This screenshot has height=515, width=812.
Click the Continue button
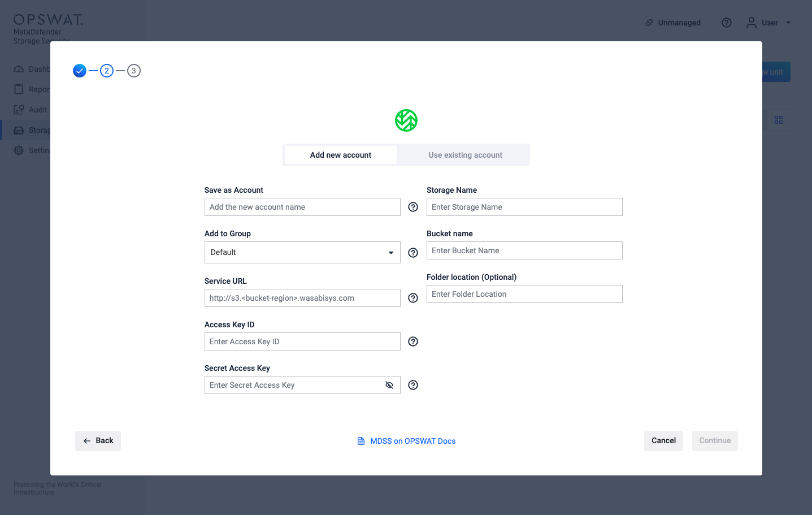[x=715, y=441]
